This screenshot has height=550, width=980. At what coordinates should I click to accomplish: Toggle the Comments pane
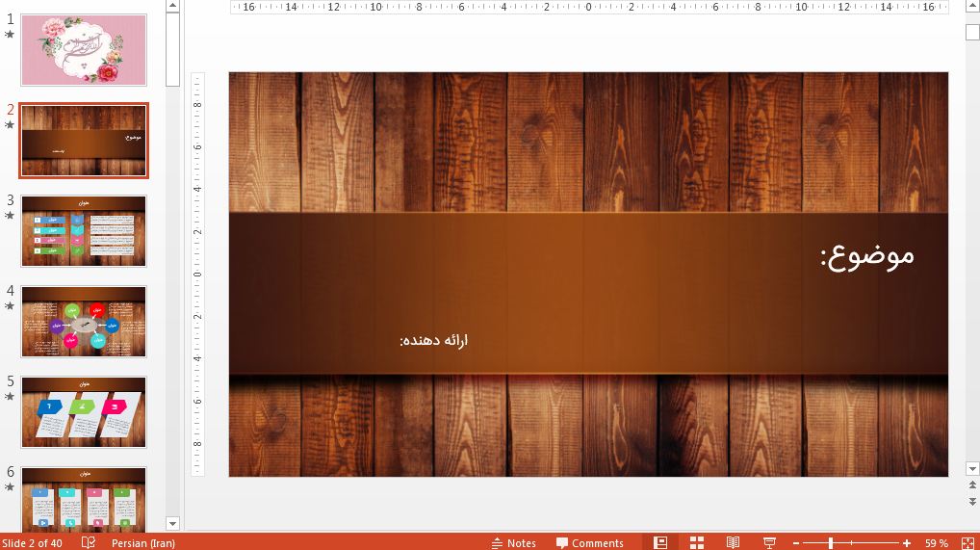tap(589, 542)
